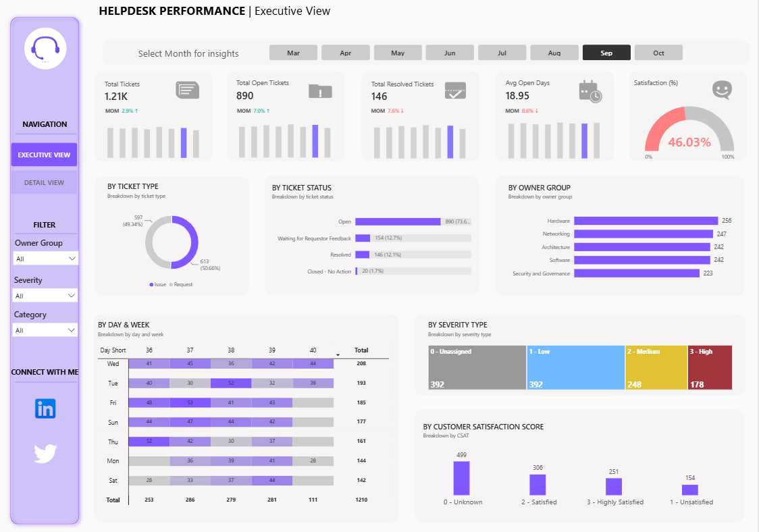759x532 pixels.
Task: Go to Executive View page
Action: tap(44, 155)
